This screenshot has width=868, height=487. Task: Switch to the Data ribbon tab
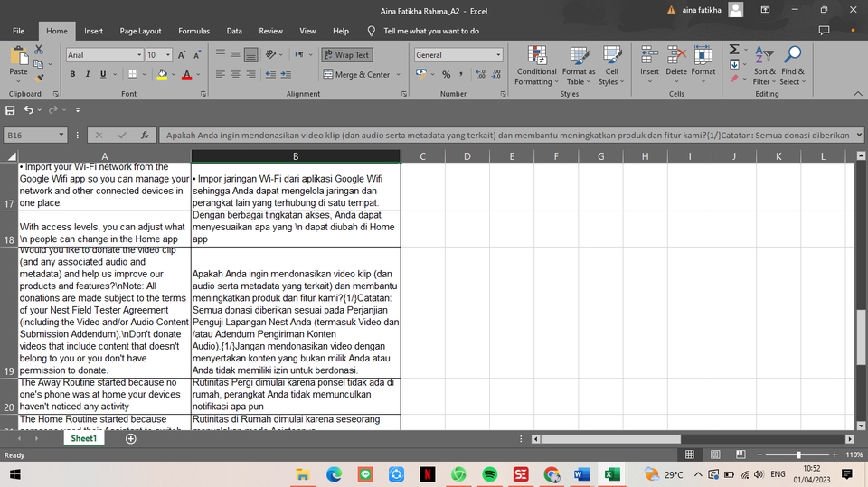(234, 31)
